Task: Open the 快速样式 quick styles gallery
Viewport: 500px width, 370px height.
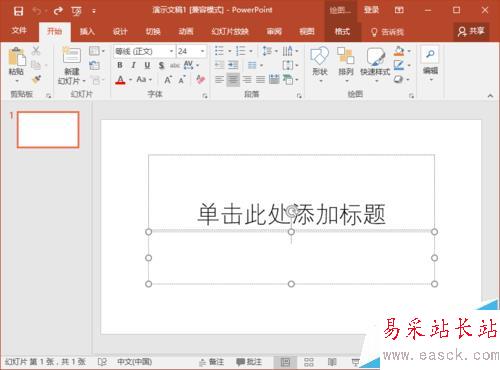Action: 375,65
